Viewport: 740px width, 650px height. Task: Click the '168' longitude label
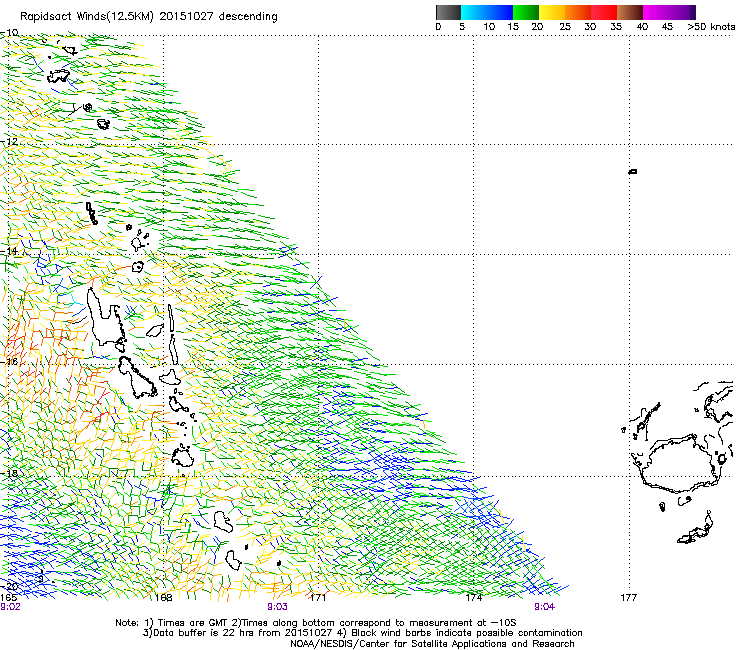pos(164,597)
